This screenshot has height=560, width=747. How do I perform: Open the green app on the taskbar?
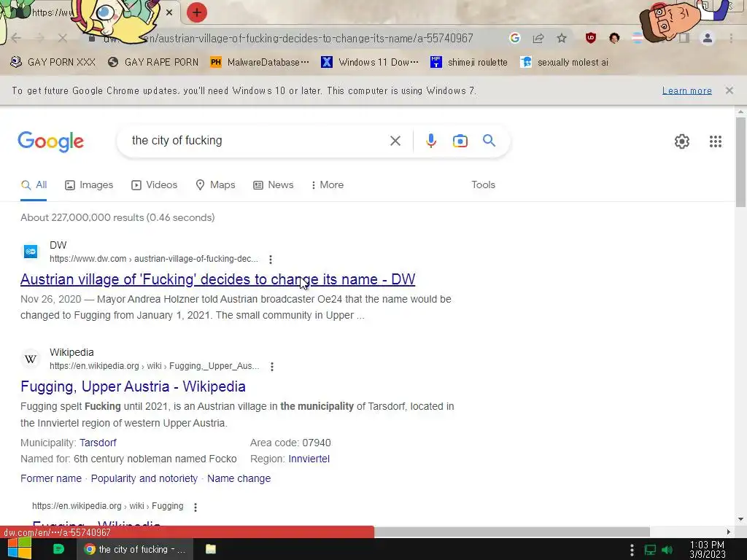point(58,549)
